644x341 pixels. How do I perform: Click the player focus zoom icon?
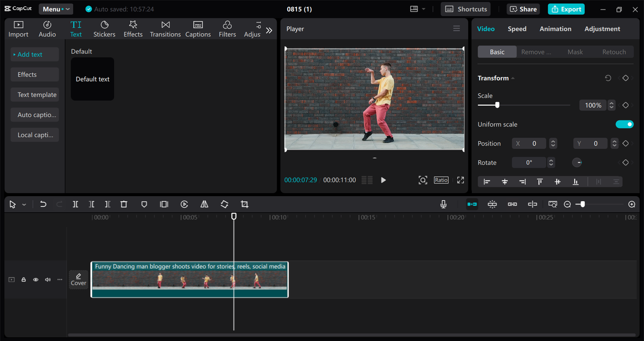point(423,180)
